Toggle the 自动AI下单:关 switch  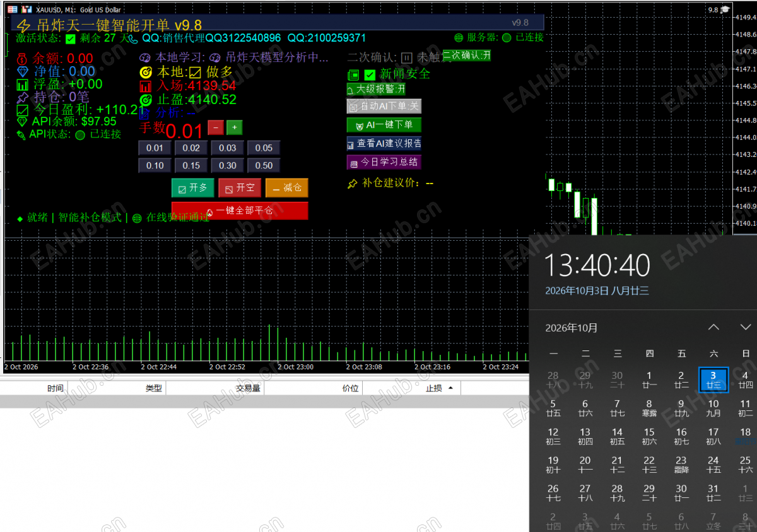click(384, 107)
